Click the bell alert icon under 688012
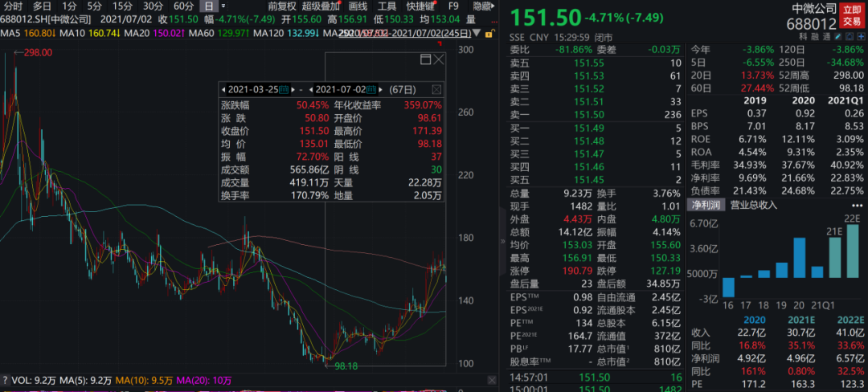The image size is (868, 392). coord(850,36)
